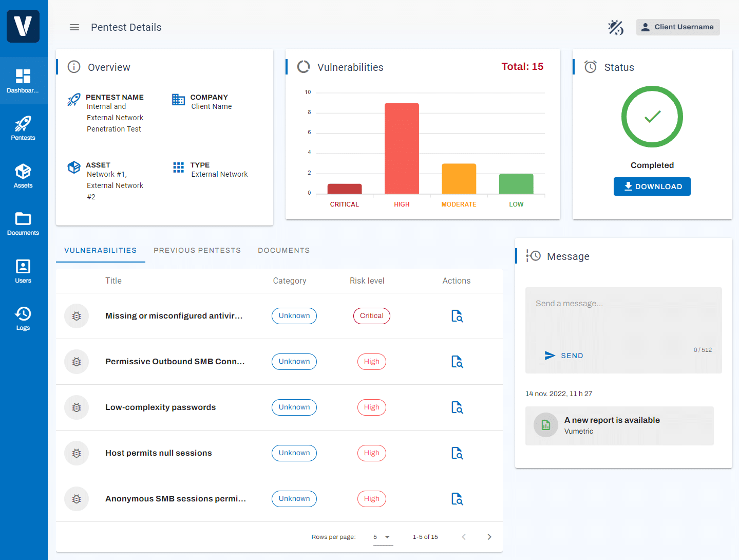Toggle the hamburger navigation menu
This screenshot has height=560, width=739.
[74, 27]
